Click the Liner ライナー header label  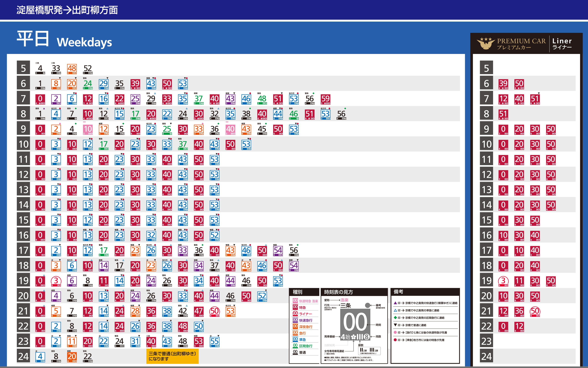[562, 44]
